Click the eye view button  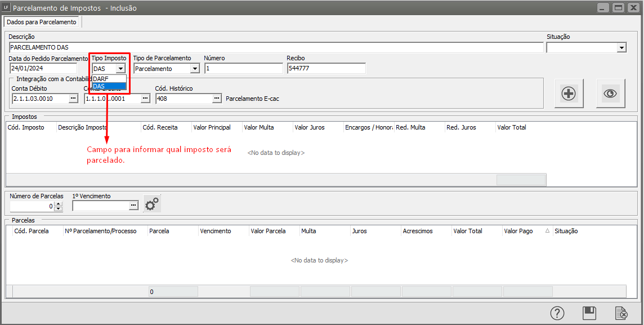click(610, 94)
